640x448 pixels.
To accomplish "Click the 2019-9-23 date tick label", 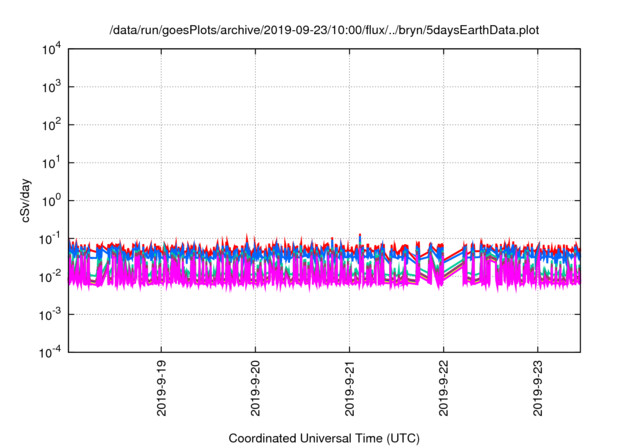I will [538, 388].
